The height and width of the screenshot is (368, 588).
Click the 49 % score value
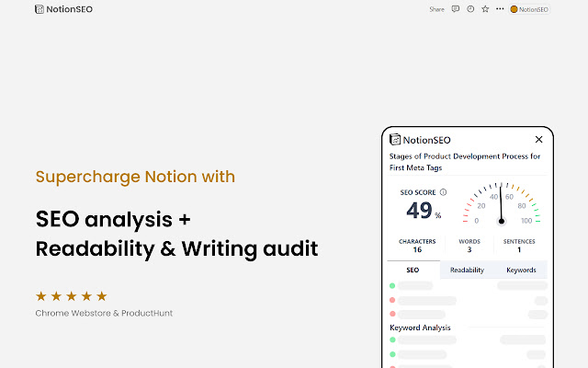424,211
